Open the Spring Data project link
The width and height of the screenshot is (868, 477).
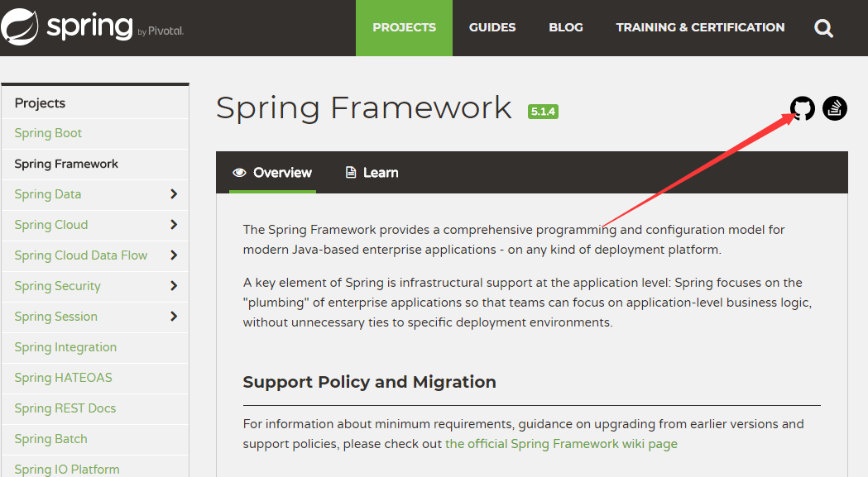[48, 194]
